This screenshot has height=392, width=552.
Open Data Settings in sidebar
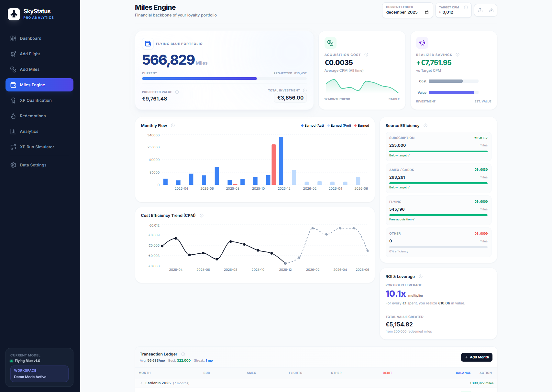33,165
